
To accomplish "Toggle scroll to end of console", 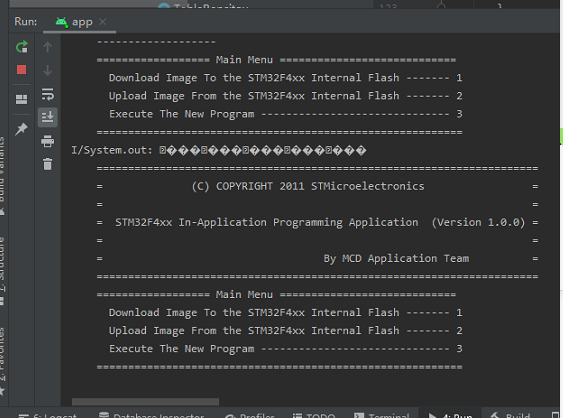I will [47, 117].
